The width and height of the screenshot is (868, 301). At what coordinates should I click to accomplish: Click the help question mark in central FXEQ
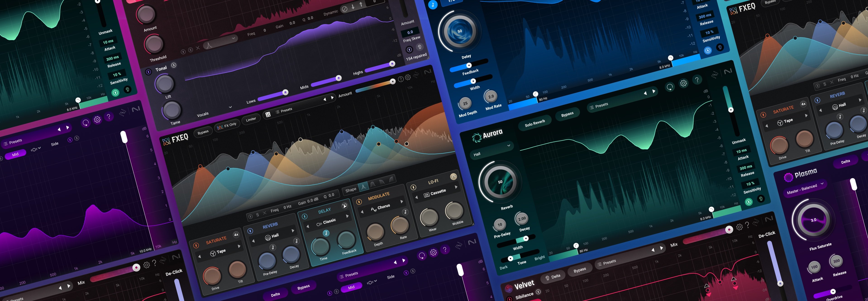click(401, 79)
